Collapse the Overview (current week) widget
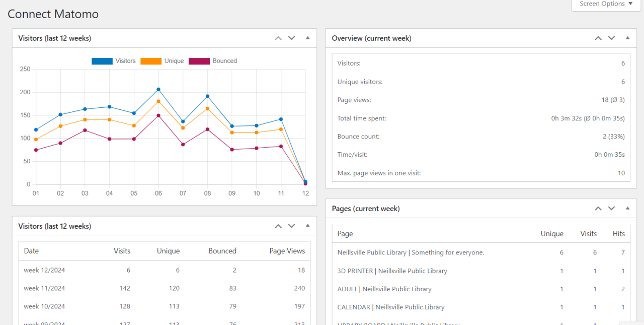 click(627, 38)
